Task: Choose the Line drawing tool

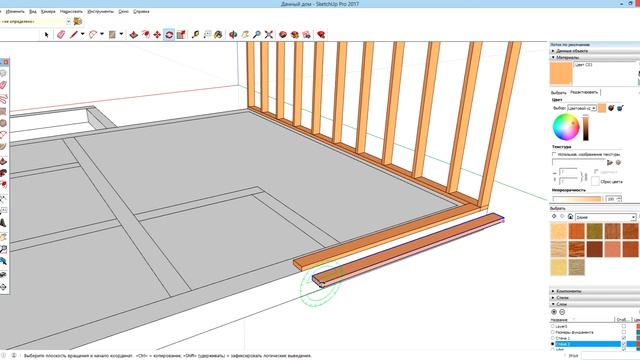Action: pyautogui.click(x=73, y=35)
